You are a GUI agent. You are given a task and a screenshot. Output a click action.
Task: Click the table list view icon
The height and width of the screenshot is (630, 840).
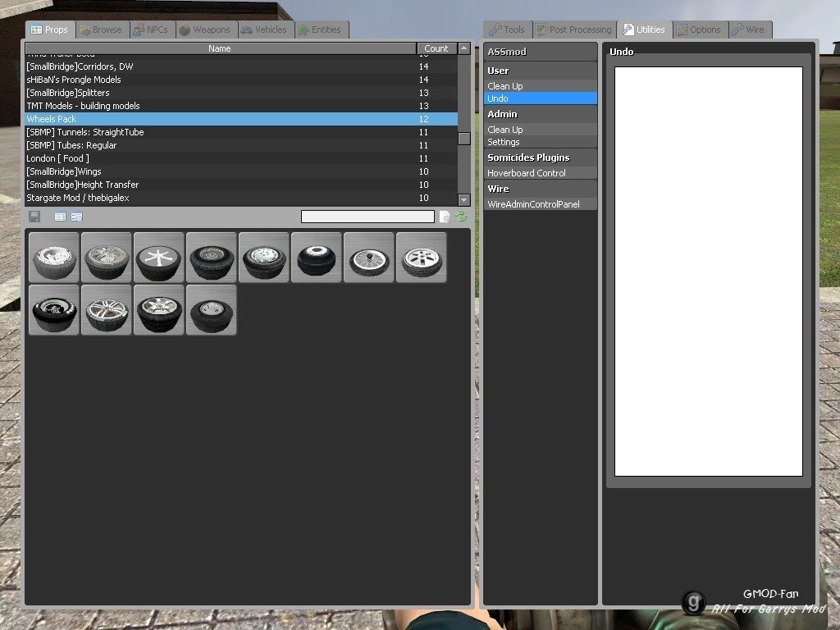(x=60, y=217)
